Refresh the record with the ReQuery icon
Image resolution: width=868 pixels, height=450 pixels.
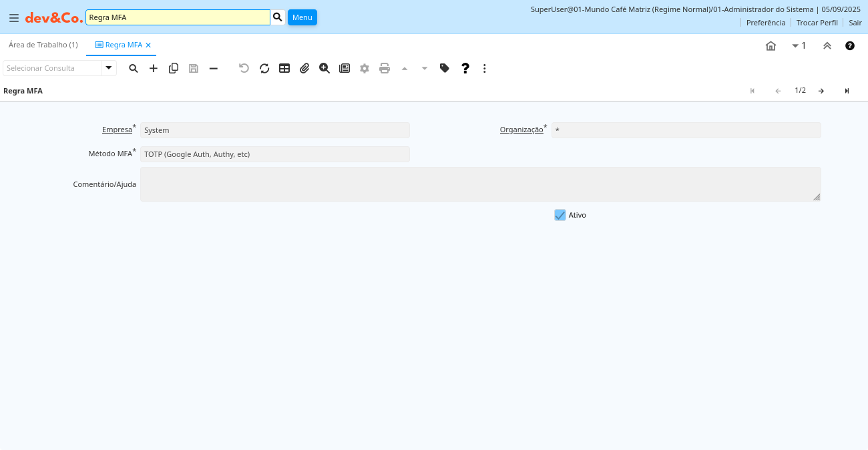point(264,68)
